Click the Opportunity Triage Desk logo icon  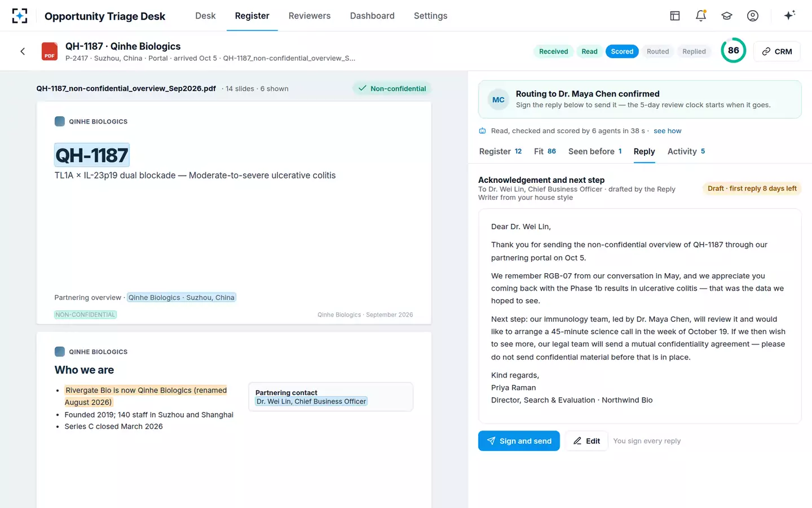(x=20, y=16)
